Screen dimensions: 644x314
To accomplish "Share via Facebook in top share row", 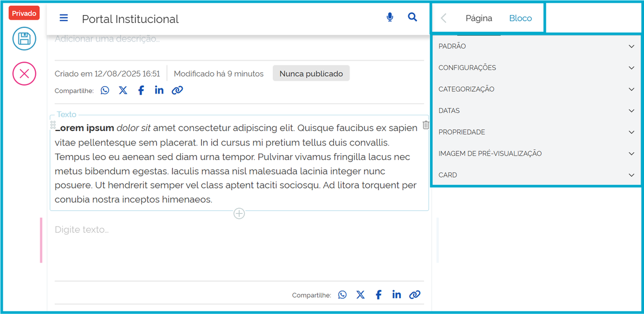I will click(x=141, y=90).
